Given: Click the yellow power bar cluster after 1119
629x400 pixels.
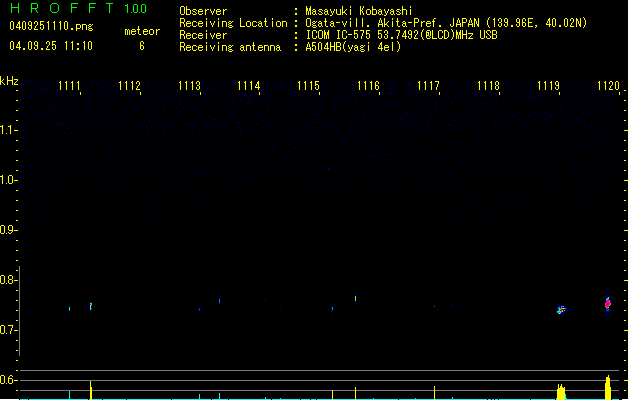Looking at the screenshot, I should [x=561, y=392].
